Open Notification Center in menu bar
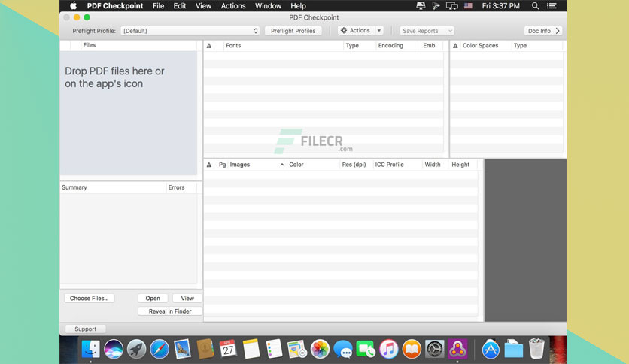Viewport: 629px width, 364px height. tap(552, 5)
